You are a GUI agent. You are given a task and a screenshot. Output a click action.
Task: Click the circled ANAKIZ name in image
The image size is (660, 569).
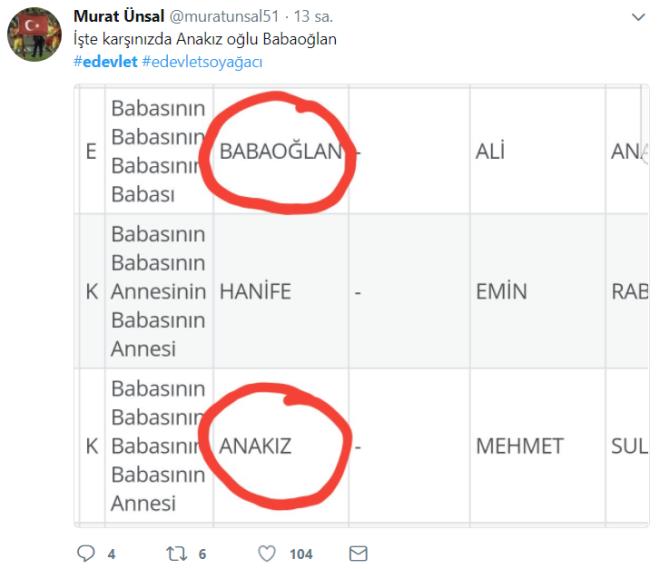[x=256, y=446]
